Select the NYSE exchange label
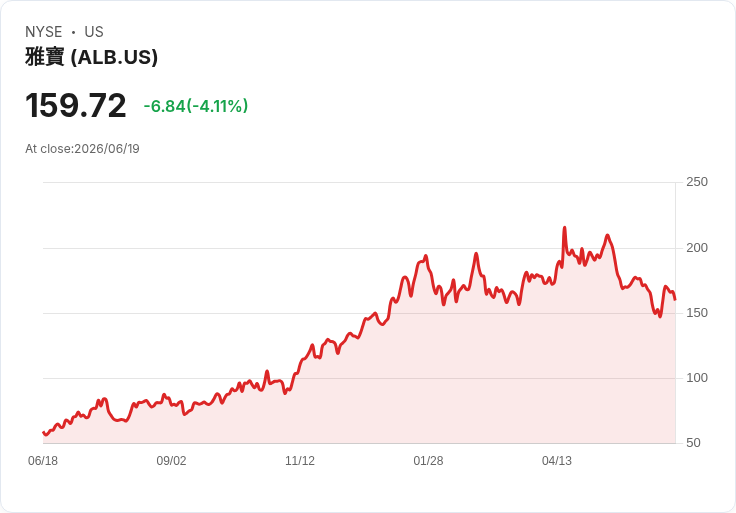Viewport: 736px width, 513px height. point(44,32)
